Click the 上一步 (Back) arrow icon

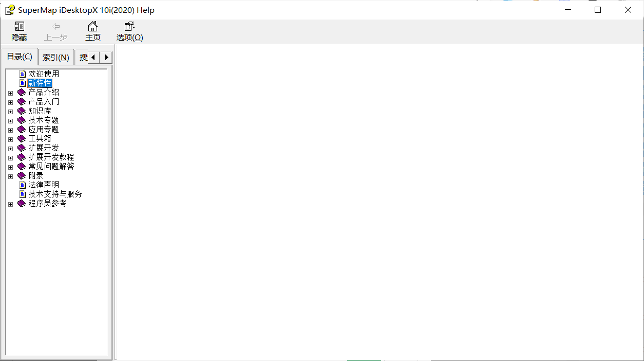click(56, 26)
